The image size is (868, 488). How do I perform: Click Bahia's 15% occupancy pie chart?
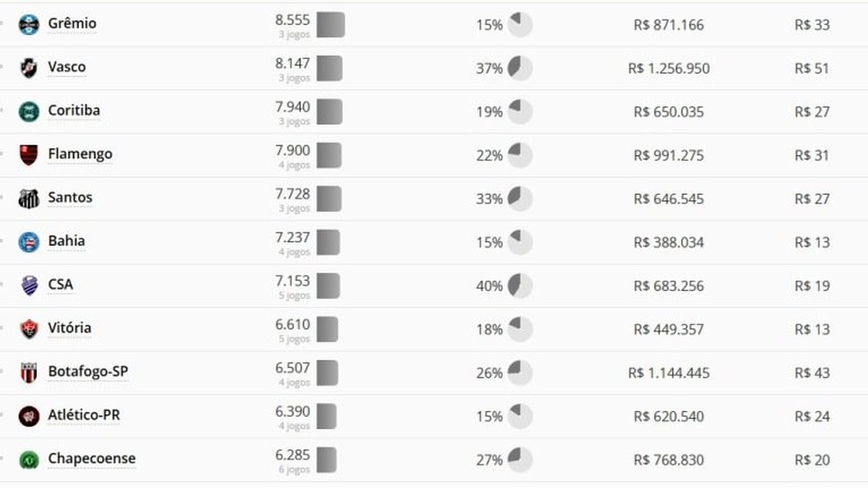(520, 241)
